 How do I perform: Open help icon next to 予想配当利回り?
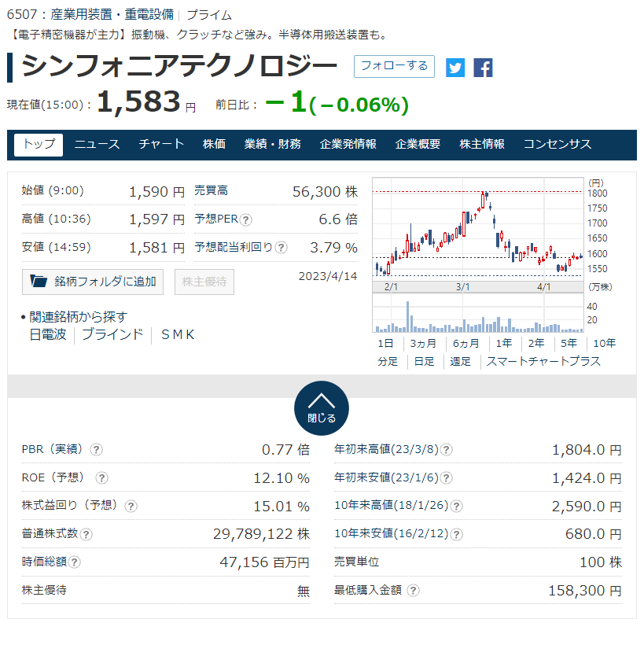click(x=281, y=248)
